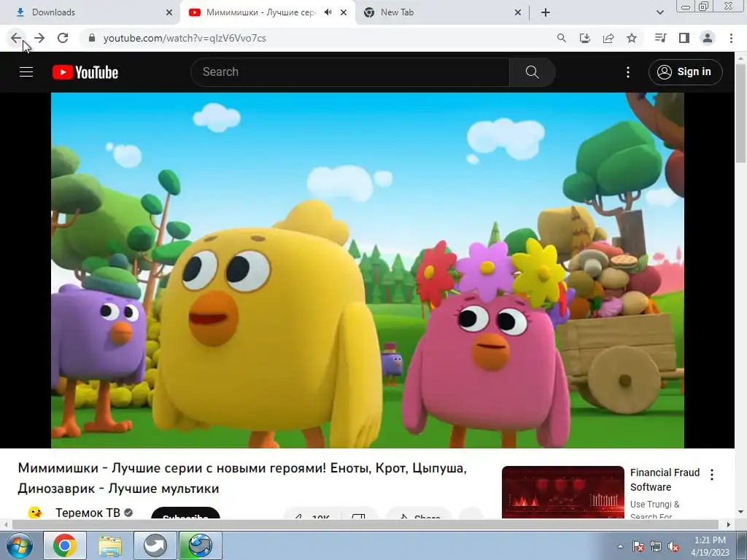This screenshot has width=747, height=560.
Task: Bookmark this page with the star
Action: pos(632,38)
